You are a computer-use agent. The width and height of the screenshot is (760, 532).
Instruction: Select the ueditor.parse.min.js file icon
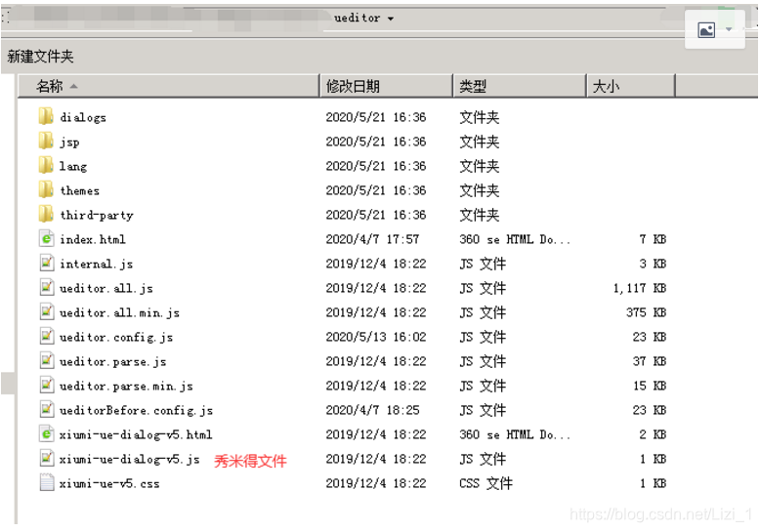[x=47, y=386]
